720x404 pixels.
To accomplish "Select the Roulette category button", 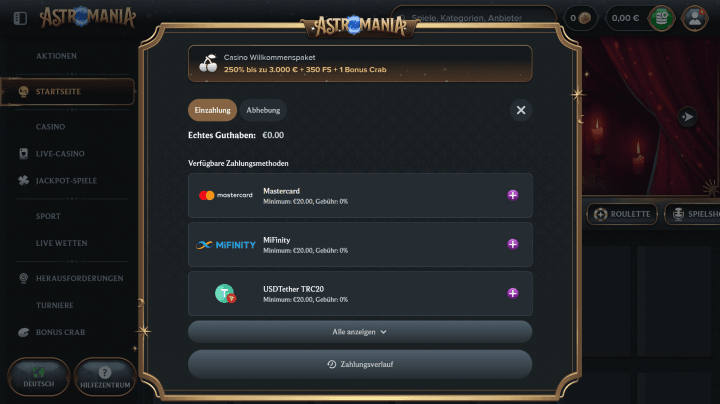I will tap(622, 214).
